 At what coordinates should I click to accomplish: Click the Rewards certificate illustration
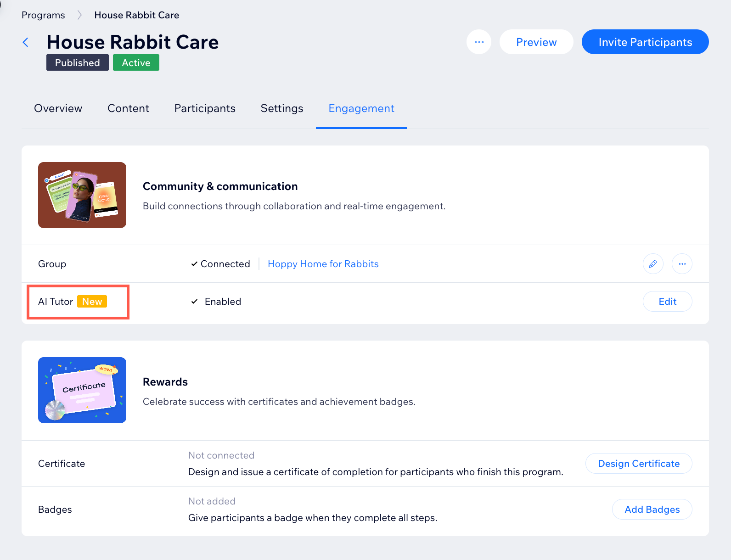pyautogui.click(x=82, y=390)
